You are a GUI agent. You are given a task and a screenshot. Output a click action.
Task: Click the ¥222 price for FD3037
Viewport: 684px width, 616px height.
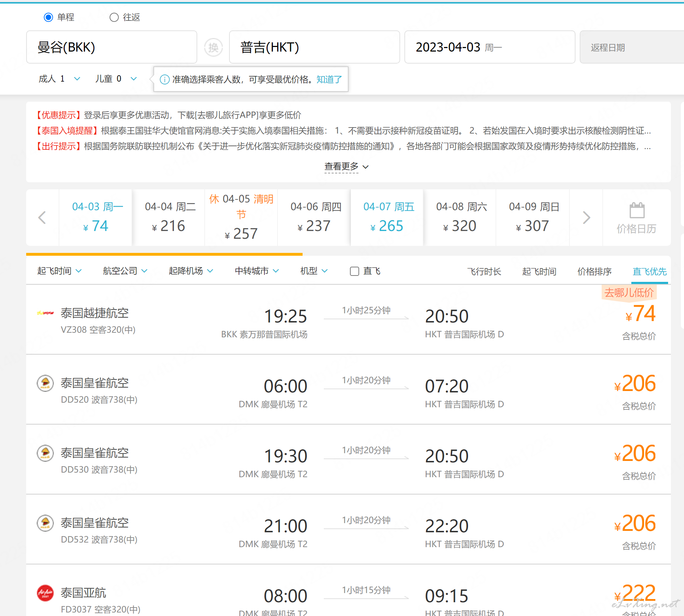[x=635, y=593]
